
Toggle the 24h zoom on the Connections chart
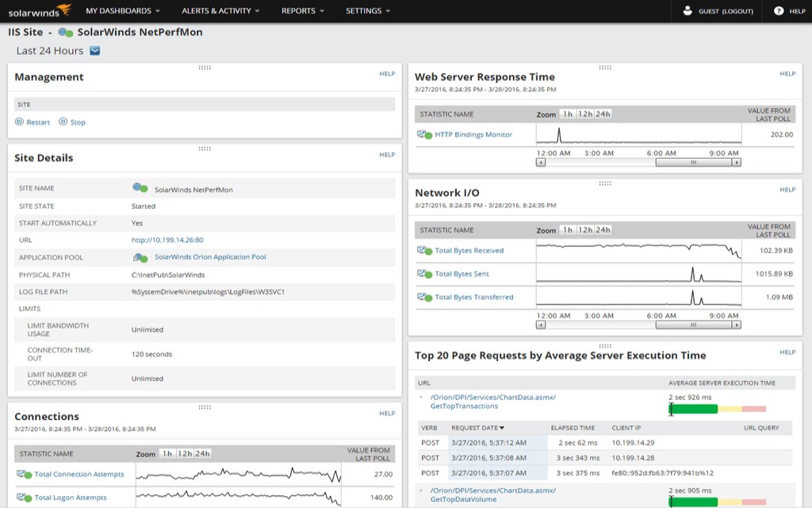coord(202,454)
